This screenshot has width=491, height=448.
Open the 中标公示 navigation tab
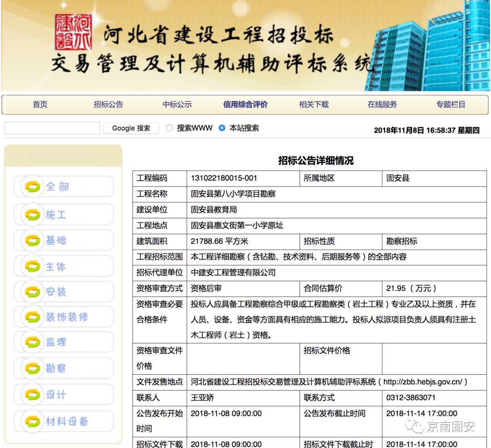(177, 104)
